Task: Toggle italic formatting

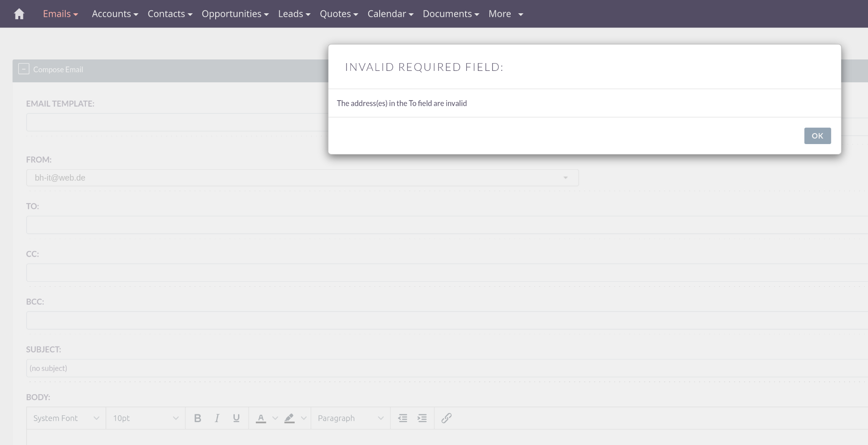Action: [x=217, y=418]
